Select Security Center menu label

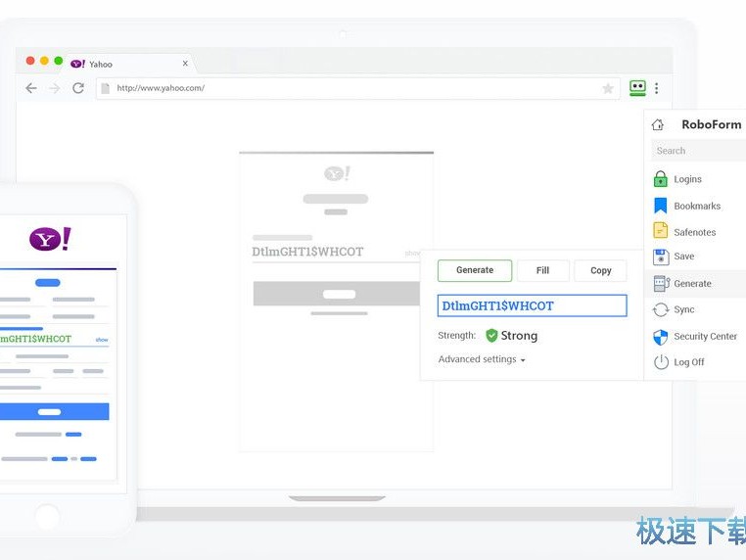(x=705, y=337)
